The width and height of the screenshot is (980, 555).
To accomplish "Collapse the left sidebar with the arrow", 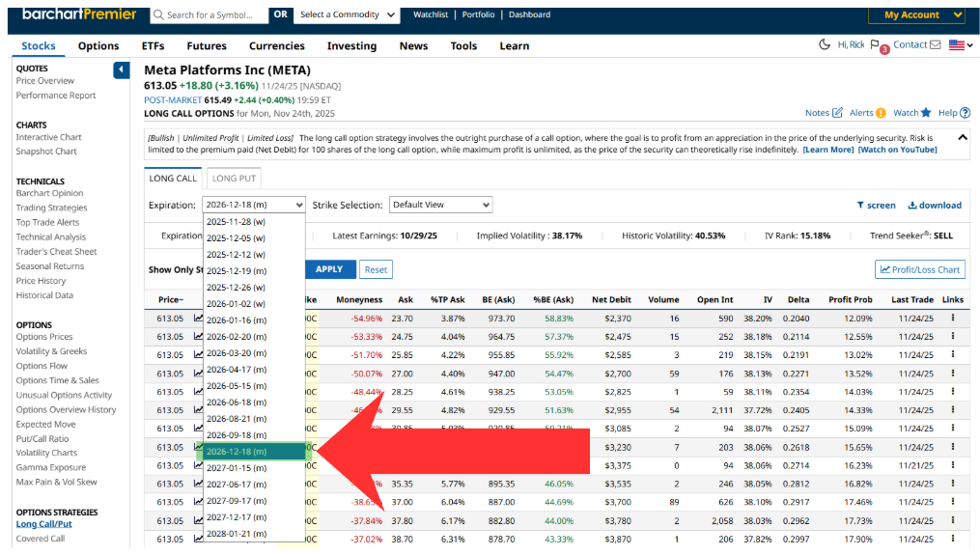I will (121, 69).
